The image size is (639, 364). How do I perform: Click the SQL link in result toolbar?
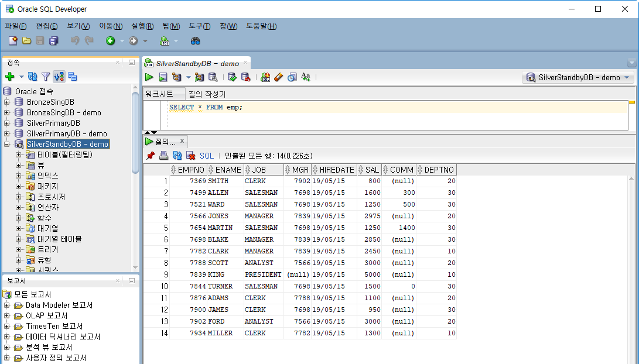tap(207, 156)
